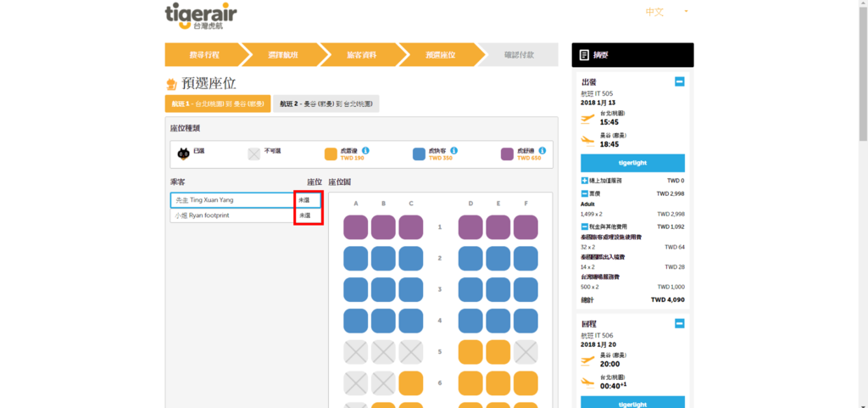Pick purple seat 1D
The width and height of the screenshot is (868, 408).
click(x=470, y=227)
